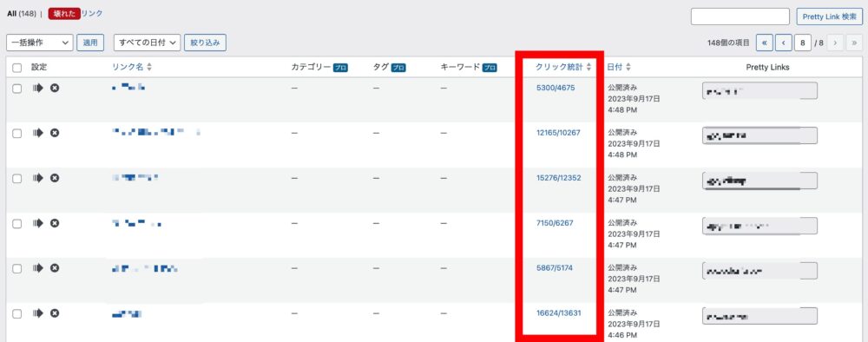Sort by 日付 column header

tap(619, 67)
